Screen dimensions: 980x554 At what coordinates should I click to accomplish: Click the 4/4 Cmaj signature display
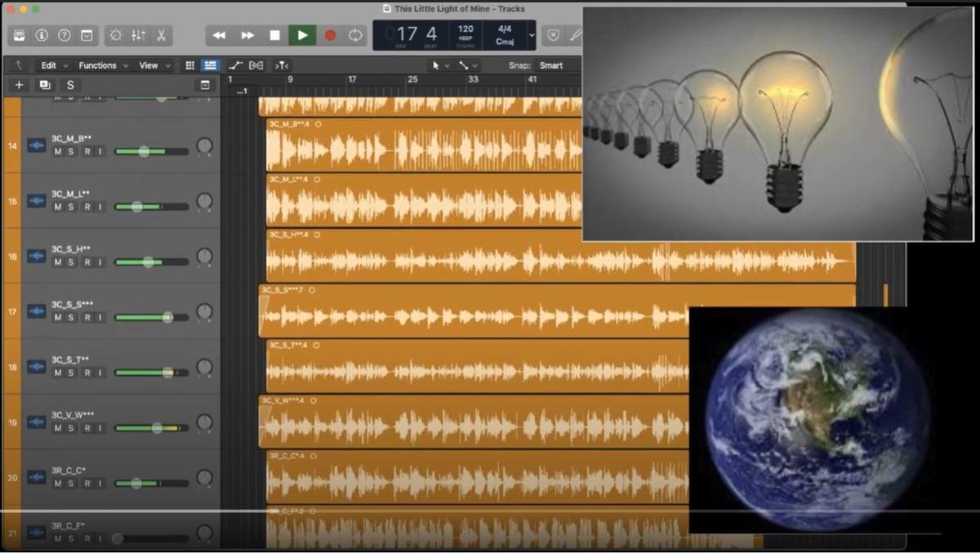(504, 35)
